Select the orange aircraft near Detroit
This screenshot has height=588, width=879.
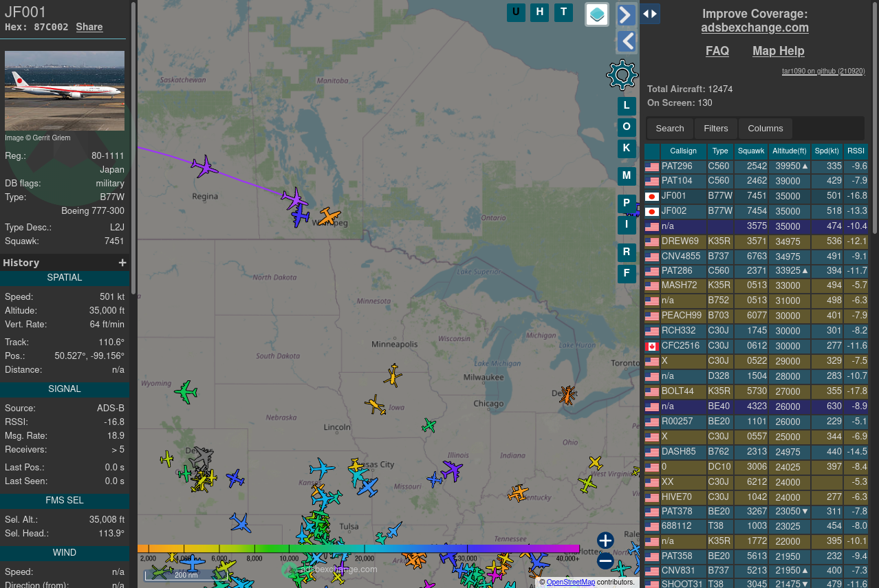tap(567, 395)
